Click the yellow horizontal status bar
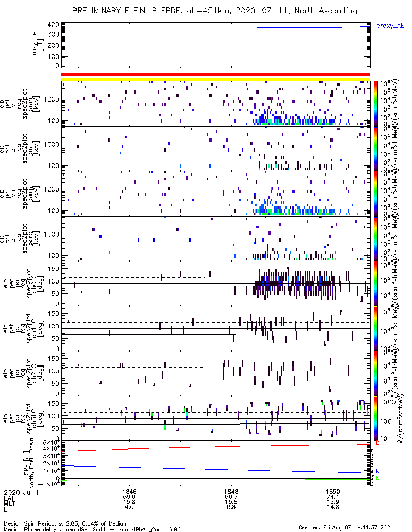Screen dimensions: 412x532 point(215,79)
